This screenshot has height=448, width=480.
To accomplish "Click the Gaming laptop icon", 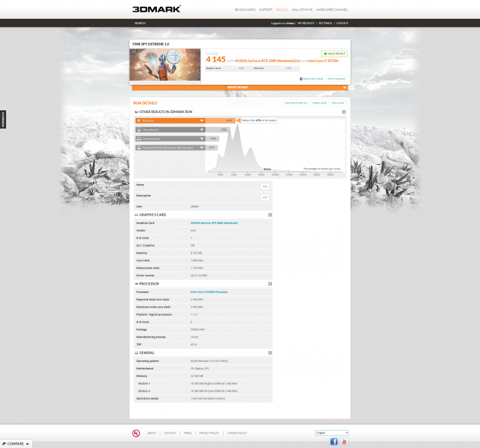I will point(138,139).
